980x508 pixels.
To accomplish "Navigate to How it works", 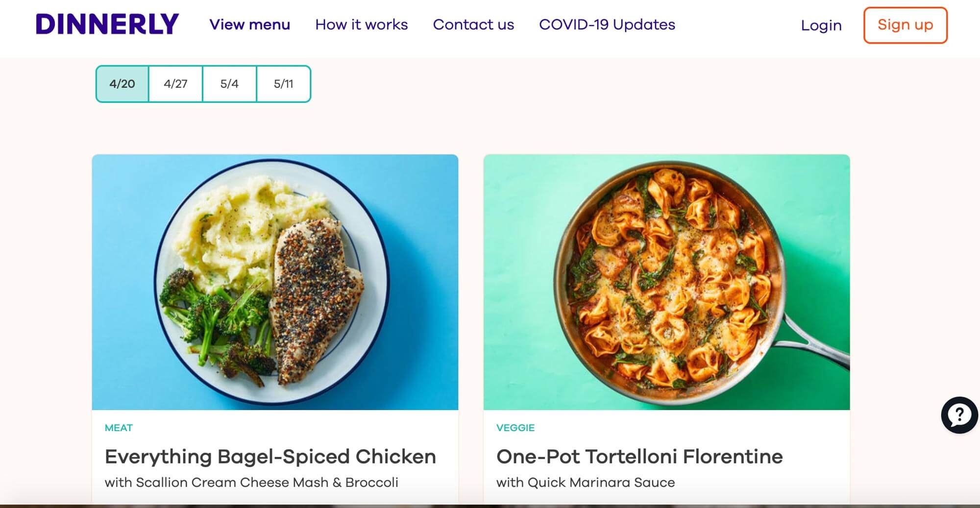I will point(362,24).
